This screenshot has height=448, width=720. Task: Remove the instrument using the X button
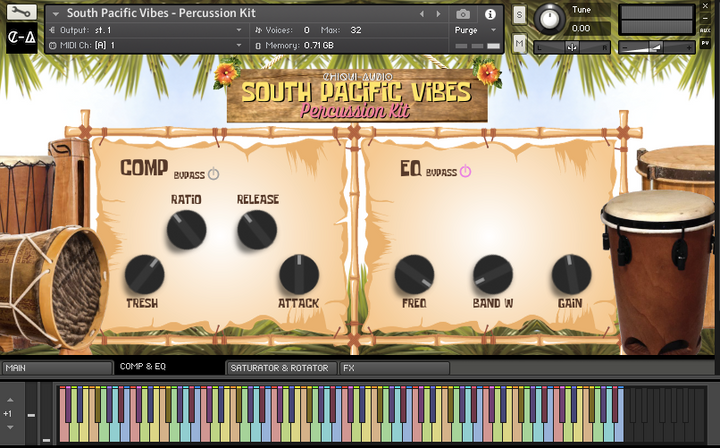(x=705, y=6)
